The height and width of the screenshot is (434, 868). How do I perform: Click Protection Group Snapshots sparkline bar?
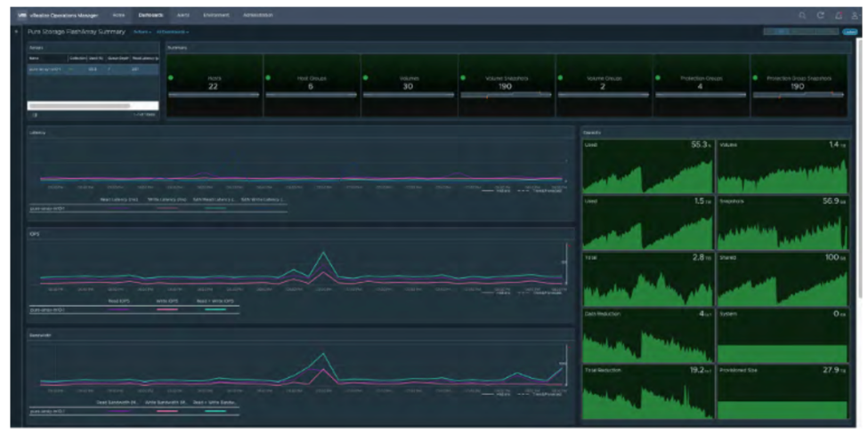pos(799,95)
